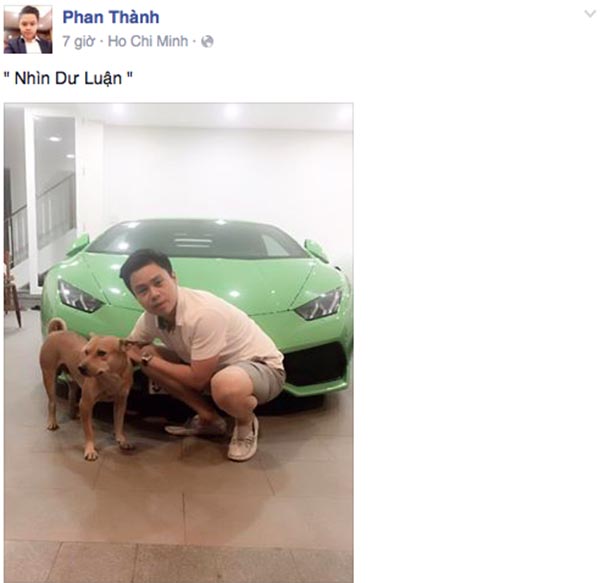Click the car's left headlight in photo
600x583 pixels.
[79, 296]
